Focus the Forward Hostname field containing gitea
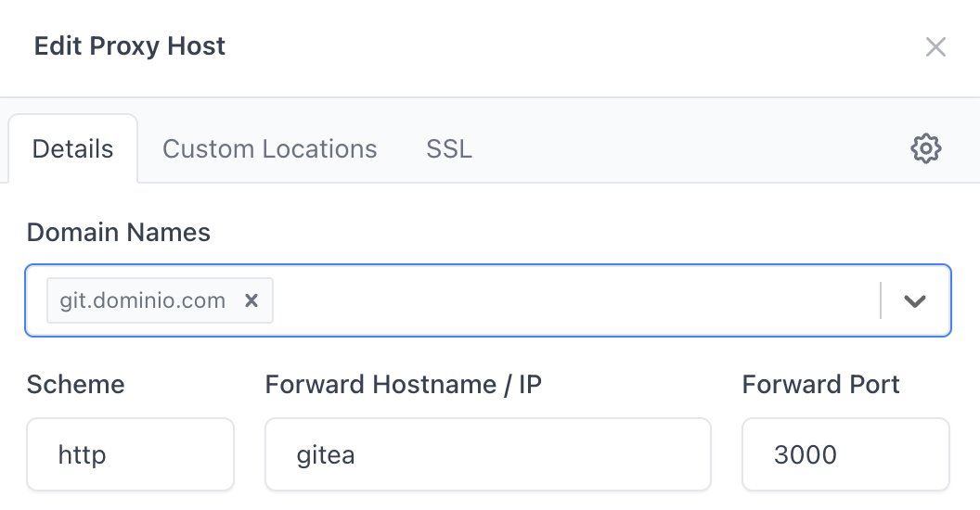Image resolution: width=980 pixels, height=510 pixels. [x=488, y=454]
